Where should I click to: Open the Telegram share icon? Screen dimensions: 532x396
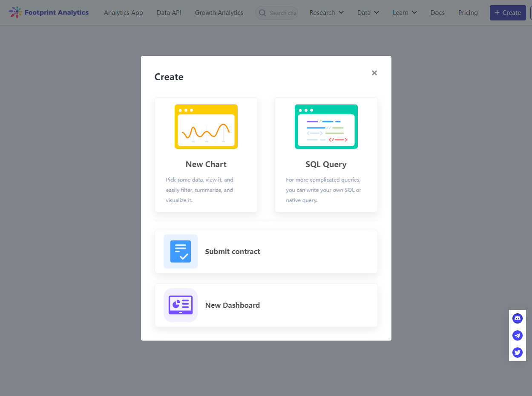click(517, 335)
